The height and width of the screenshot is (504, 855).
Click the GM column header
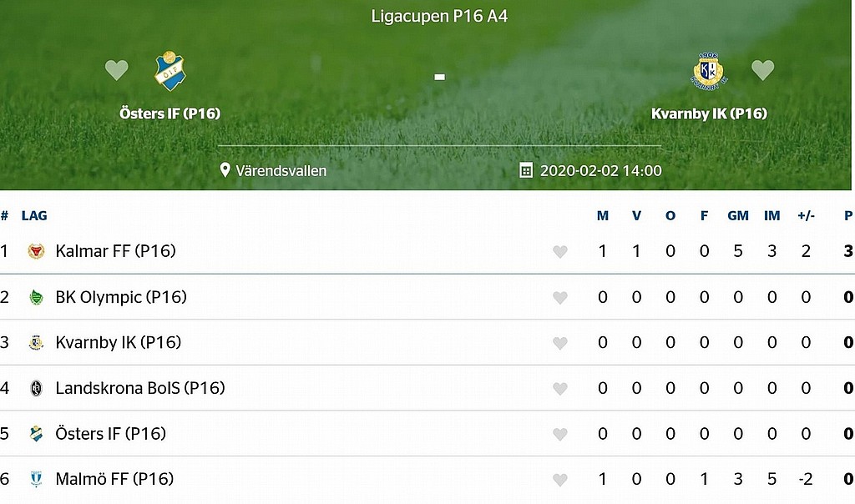(x=738, y=215)
